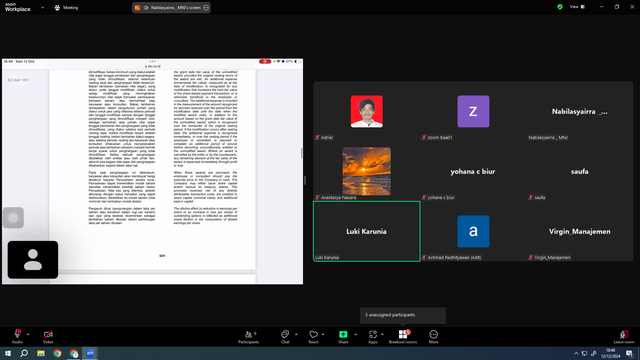Viewport: 640px width, 360px height.
Task: Click the Leave room button
Action: pos(624,336)
